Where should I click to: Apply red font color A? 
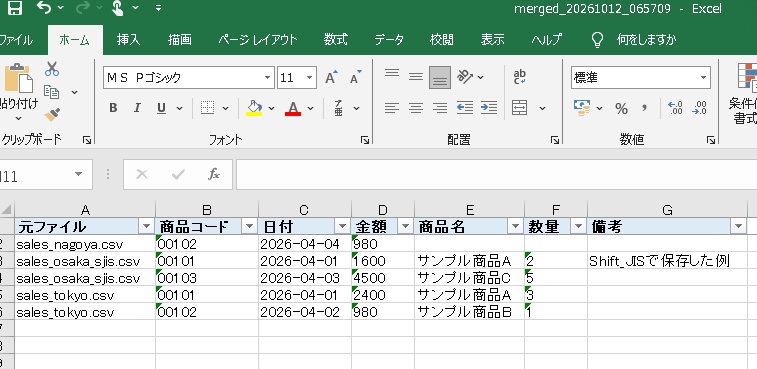coord(293,108)
